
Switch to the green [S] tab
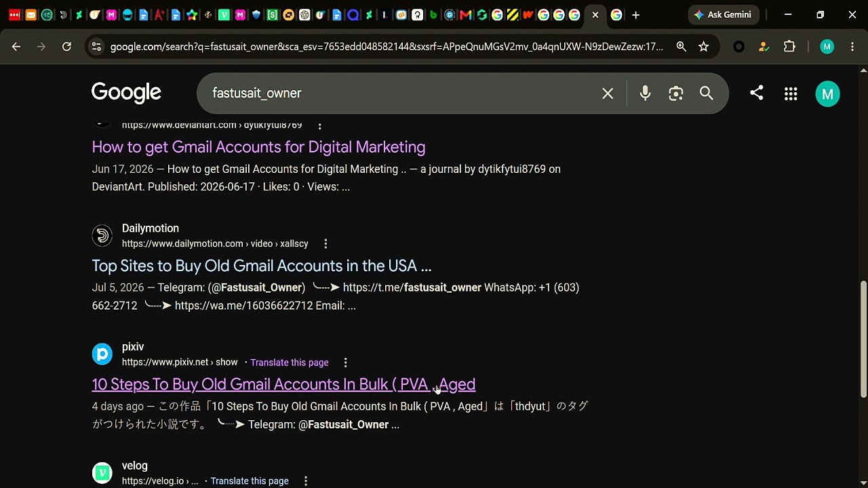[x=273, y=15]
